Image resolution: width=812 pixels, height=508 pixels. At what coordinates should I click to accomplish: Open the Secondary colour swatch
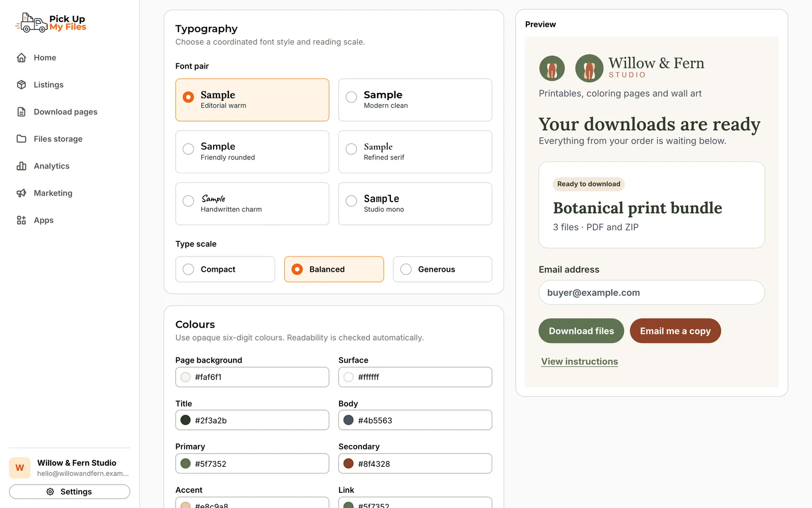[349, 464]
